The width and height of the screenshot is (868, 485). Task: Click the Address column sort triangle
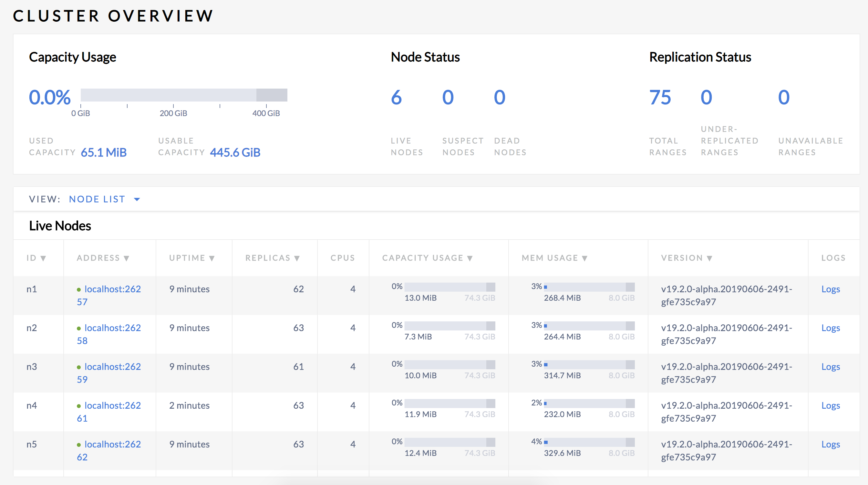point(127,258)
